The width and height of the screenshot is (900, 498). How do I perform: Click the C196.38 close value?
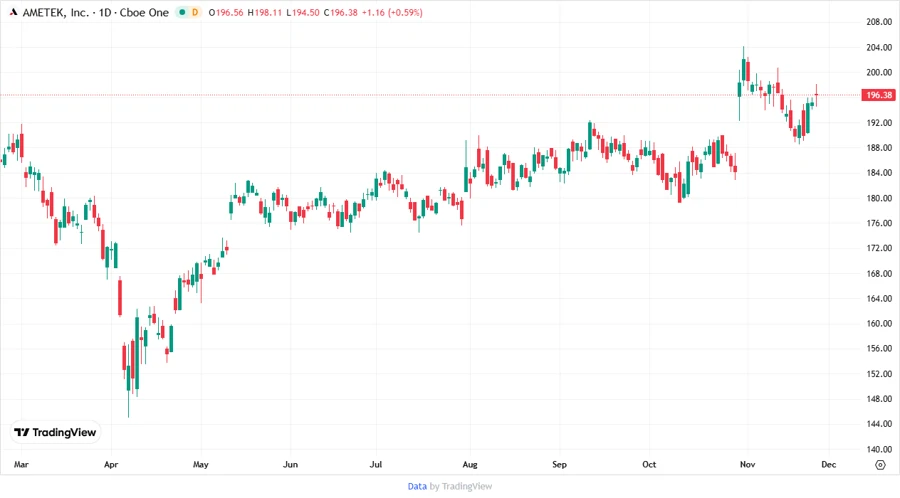coord(340,13)
